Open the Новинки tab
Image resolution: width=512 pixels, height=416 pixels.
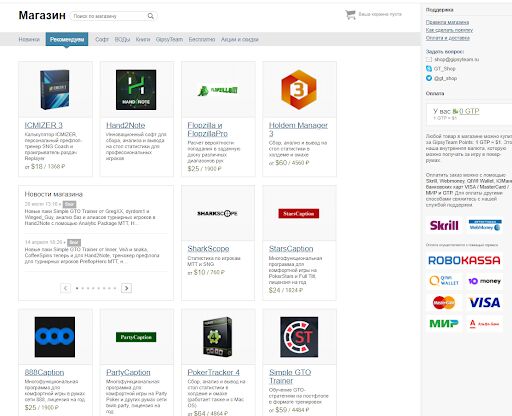point(29,39)
